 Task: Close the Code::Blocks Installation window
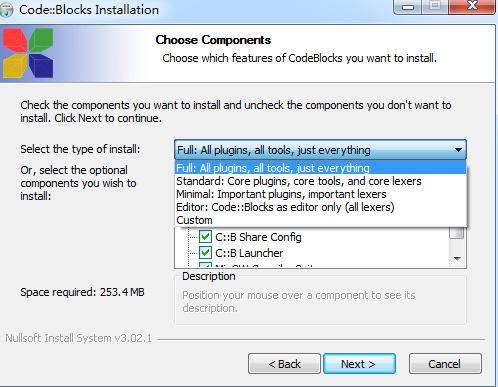(472, 7)
